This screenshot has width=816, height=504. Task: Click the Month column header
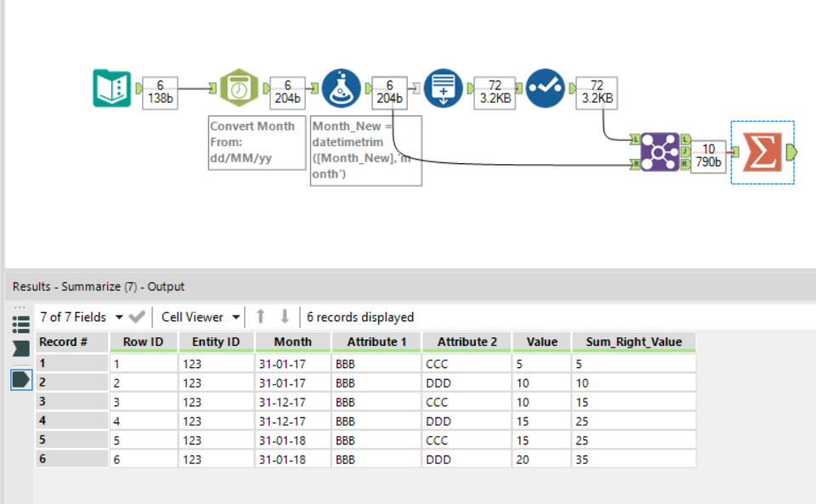(292, 342)
